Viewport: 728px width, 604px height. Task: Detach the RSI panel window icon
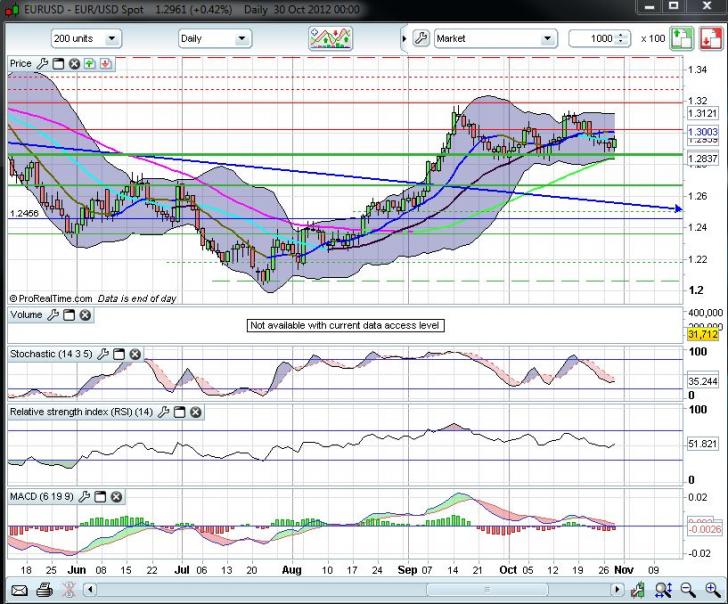pos(179,412)
